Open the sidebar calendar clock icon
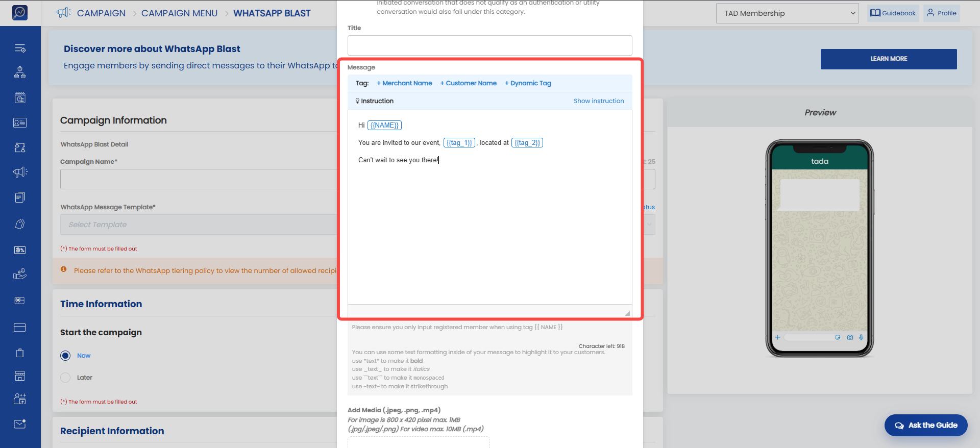 point(20,98)
